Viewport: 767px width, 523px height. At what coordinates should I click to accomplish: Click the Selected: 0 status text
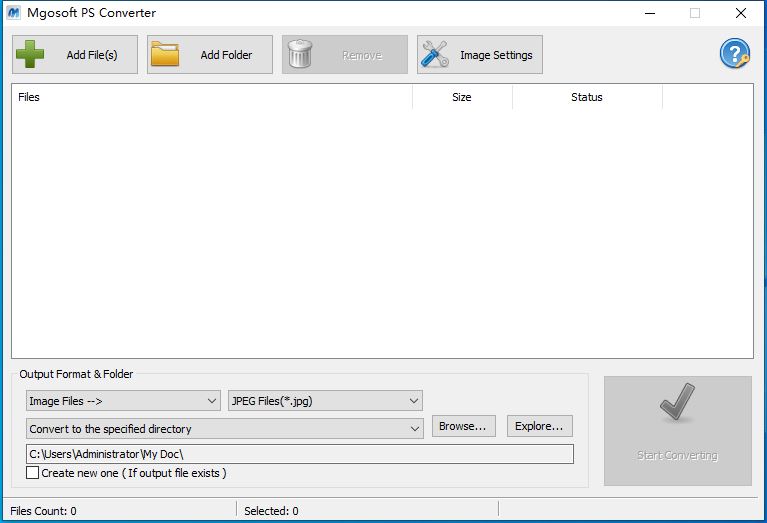pos(271,511)
